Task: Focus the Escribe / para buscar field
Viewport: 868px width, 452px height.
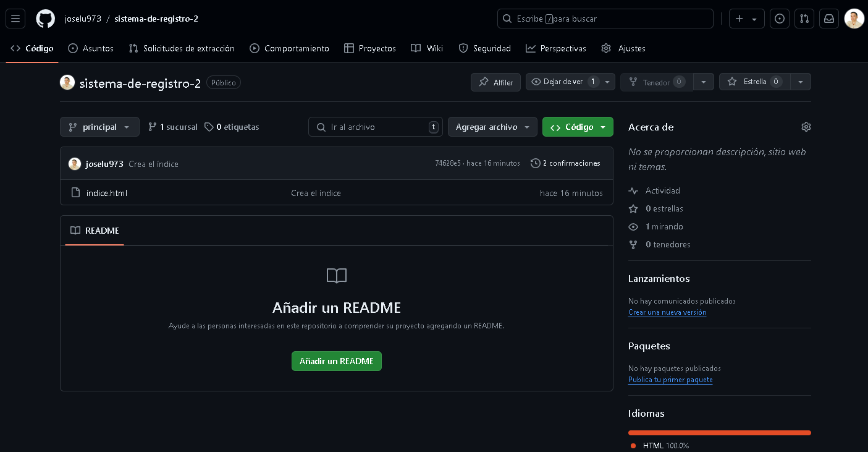Action: tap(605, 19)
